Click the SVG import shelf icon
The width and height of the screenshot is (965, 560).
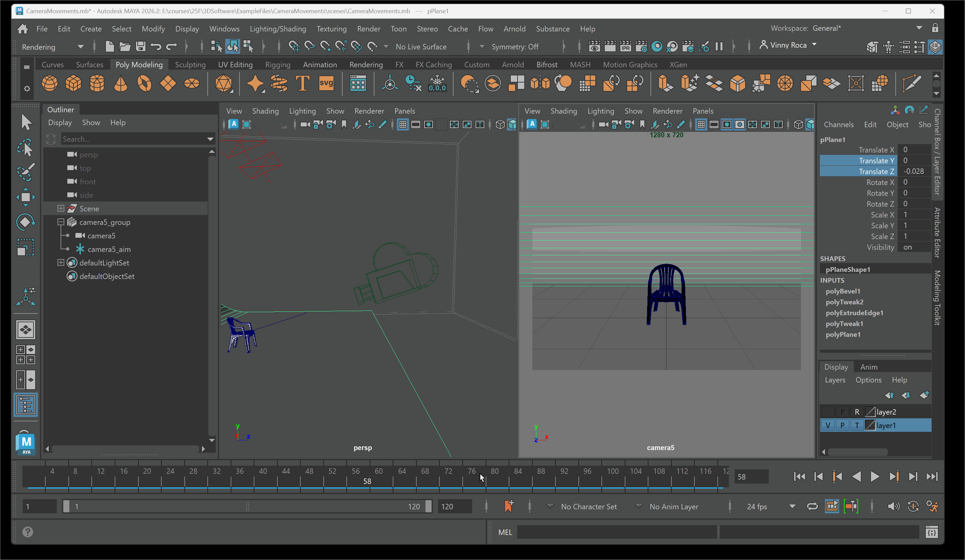click(326, 84)
